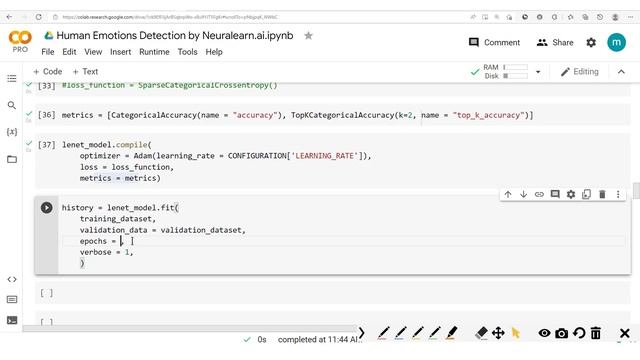Open the table of contents sidebar
Screen dimensions: 640x360
click(x=12, y=78)
